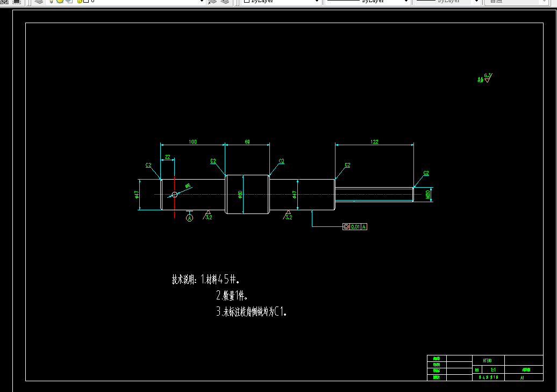Select the 3.2 roughness symbol near the tolerance leader
Viewport: 557px width, 392px height.
click(288, 215)
